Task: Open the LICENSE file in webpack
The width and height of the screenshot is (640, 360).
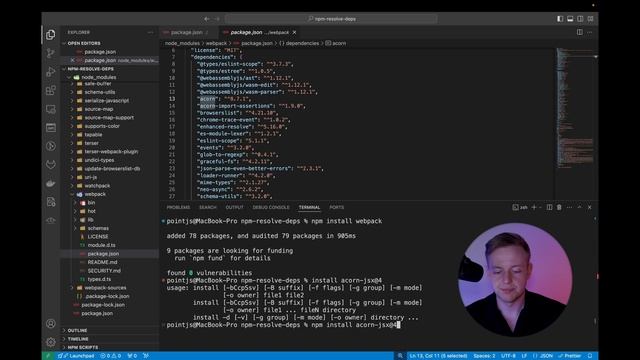Action: [x=98, y=237]
